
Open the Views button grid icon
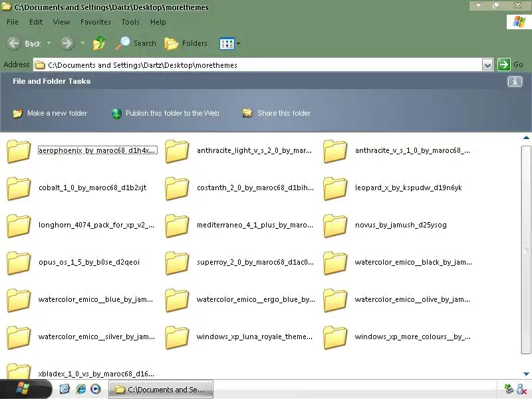point(227,44)
